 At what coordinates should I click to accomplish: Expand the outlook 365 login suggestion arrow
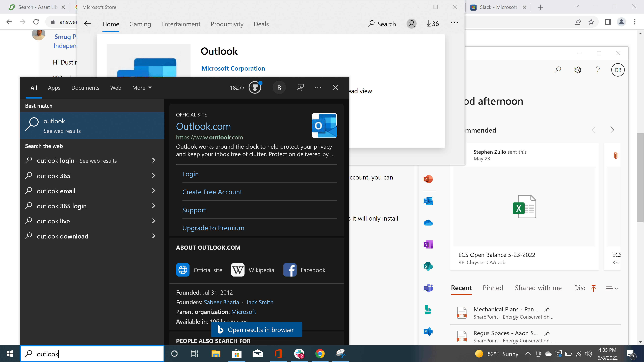(154, 206)
